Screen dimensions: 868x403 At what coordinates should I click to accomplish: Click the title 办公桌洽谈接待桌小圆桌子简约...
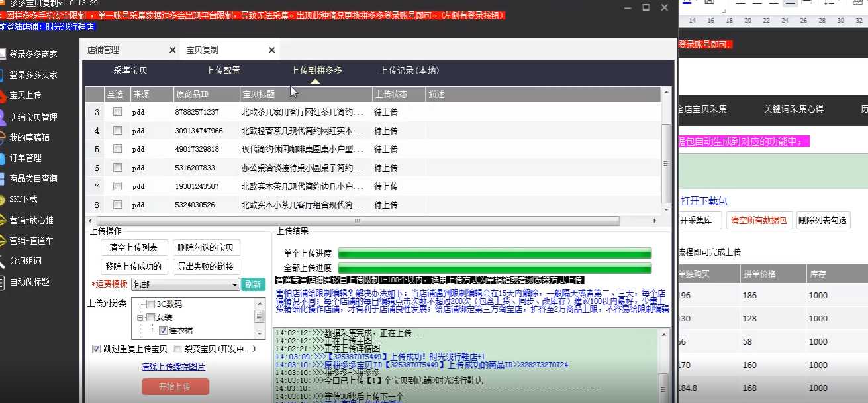click(x=303, y=168)
